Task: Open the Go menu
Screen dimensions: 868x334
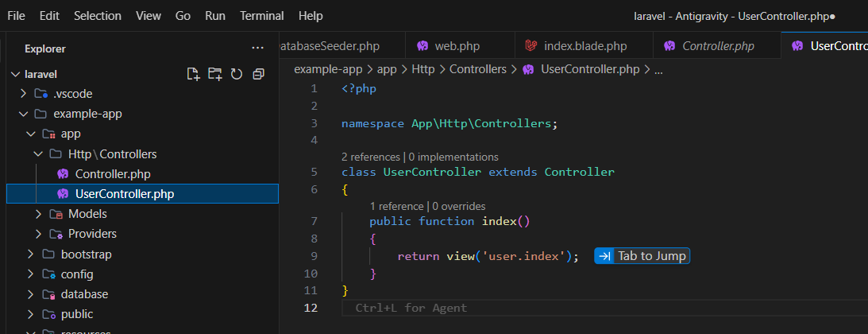Action: pos(183,16)
